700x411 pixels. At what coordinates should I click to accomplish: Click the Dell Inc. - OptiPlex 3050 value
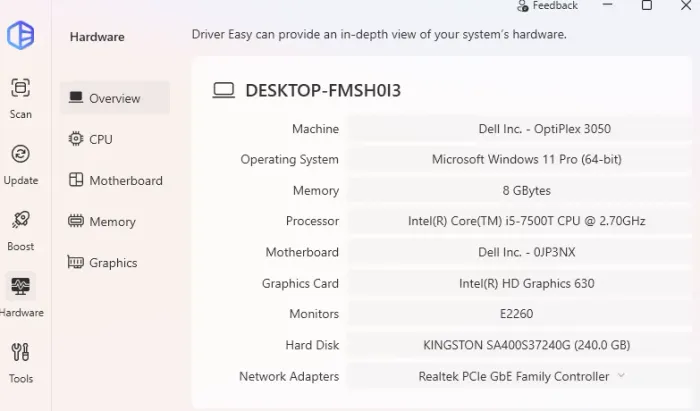click(544, 129)
